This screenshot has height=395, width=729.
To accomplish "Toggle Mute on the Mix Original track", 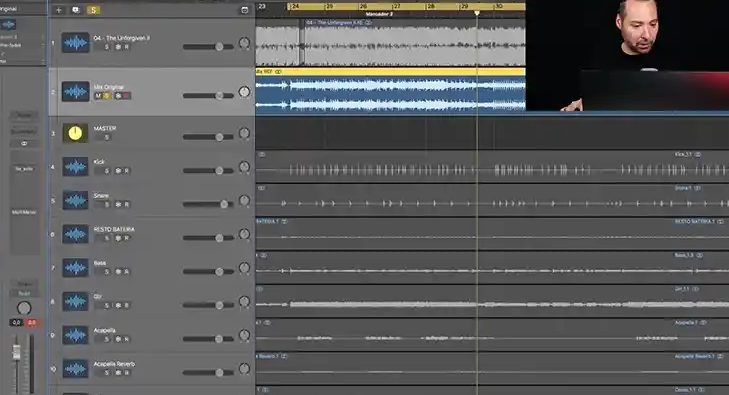I will point(98,96).
